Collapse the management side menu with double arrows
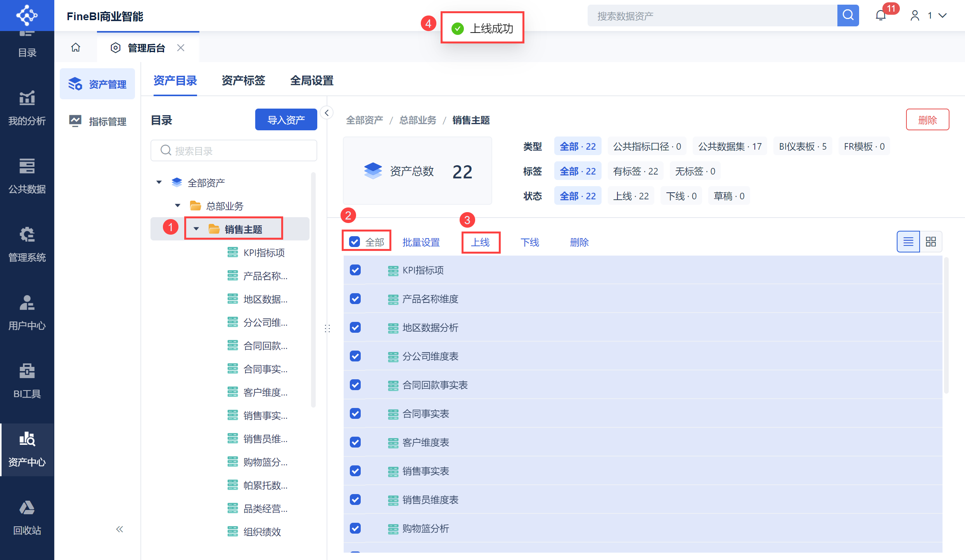 tap(119, 529)
